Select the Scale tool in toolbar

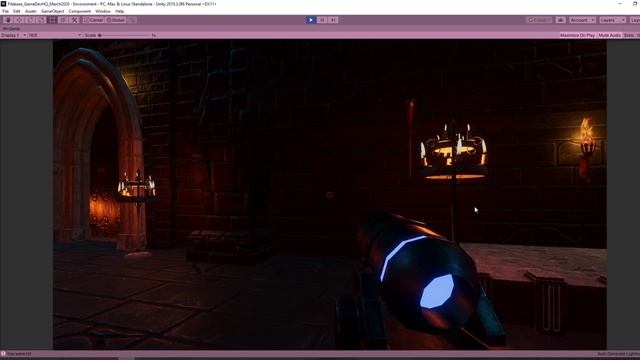coord(41,20)
